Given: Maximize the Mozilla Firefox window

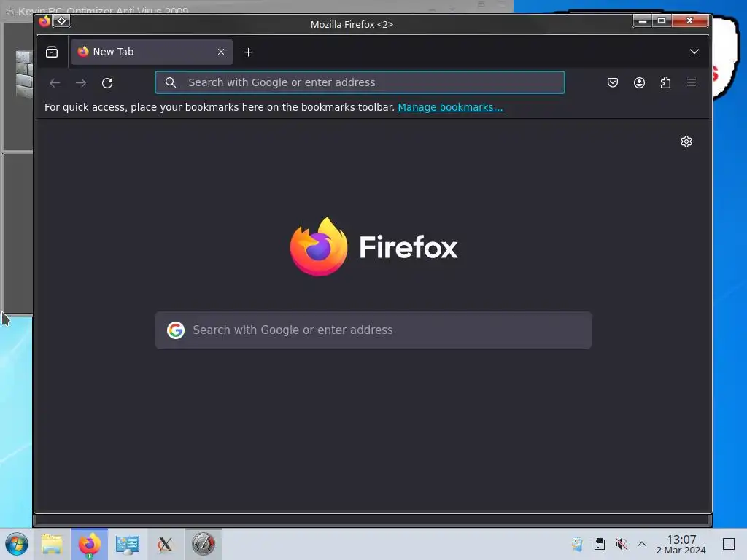Looking at the screenshot, I should [662, 21].
